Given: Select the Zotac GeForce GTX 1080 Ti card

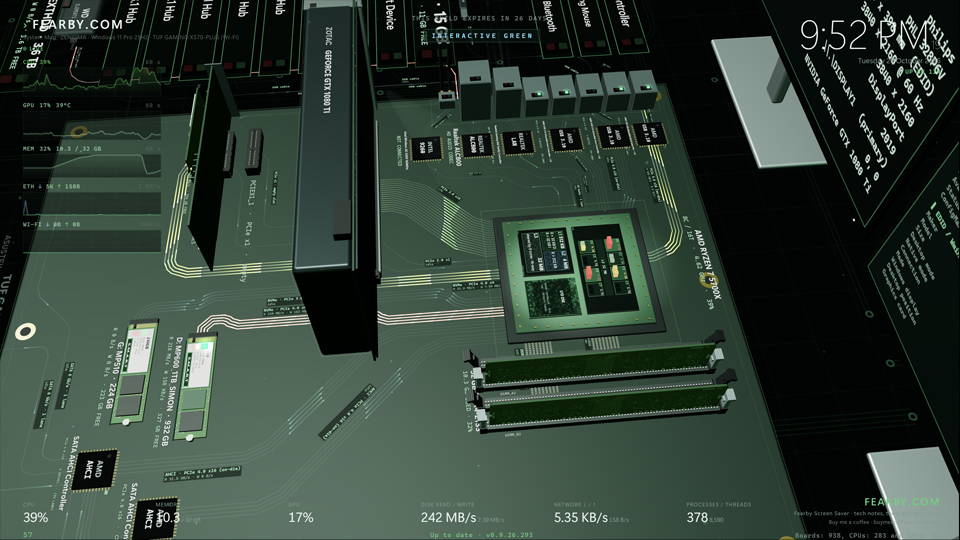Looking at the screenshot, I should 334,178.
